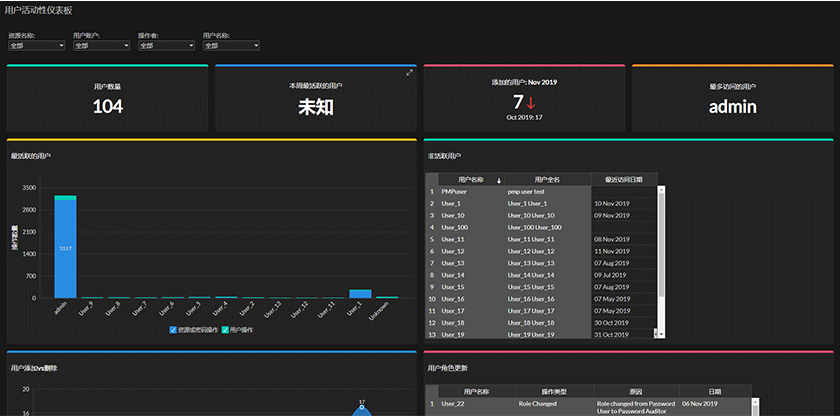This screenshot has width=840, height=417.
Task: Click the data point labeled 17 on the line chart
Action: coord(362,407)
